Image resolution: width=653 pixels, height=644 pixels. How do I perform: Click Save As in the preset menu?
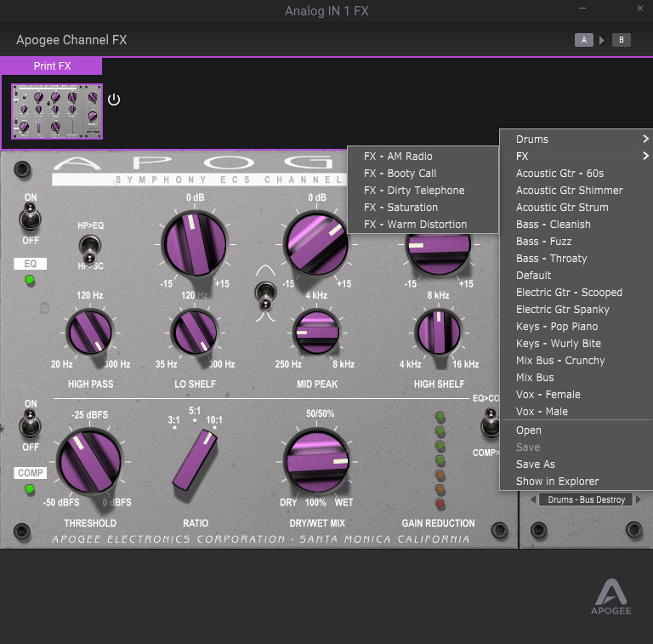coord(576,464)
